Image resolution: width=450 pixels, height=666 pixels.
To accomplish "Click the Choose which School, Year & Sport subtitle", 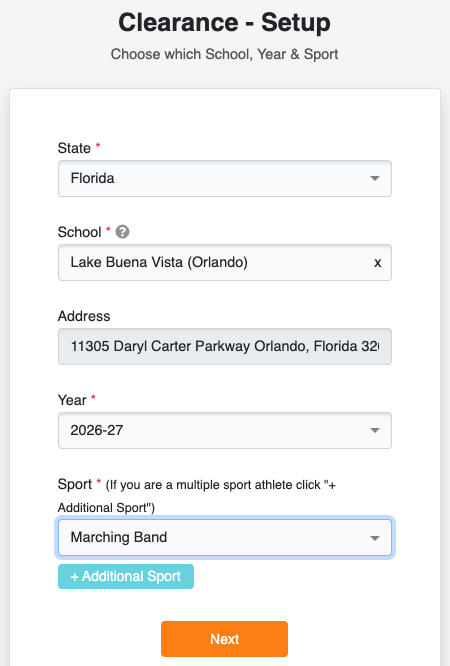I will (224, 54).
